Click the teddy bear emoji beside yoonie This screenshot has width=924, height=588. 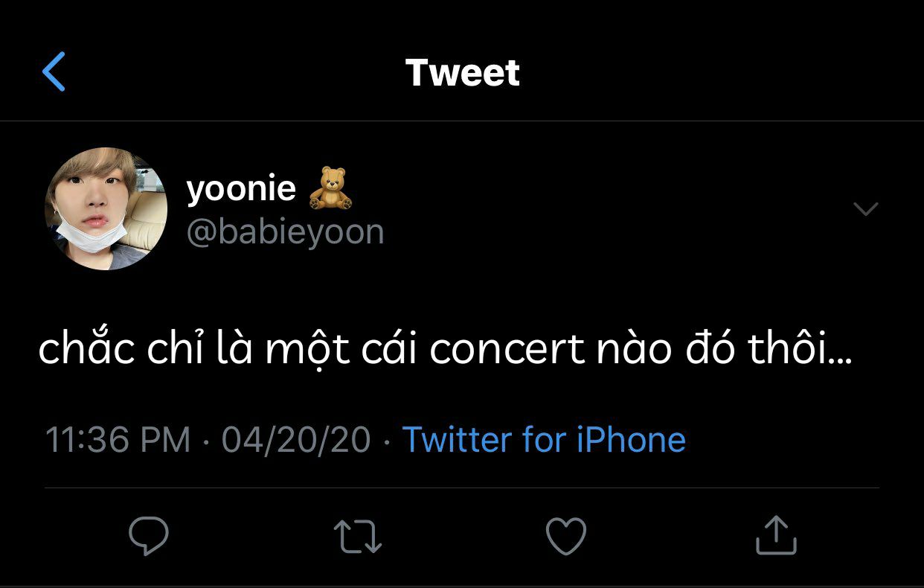pyautogui.click(x=330, y=188)
